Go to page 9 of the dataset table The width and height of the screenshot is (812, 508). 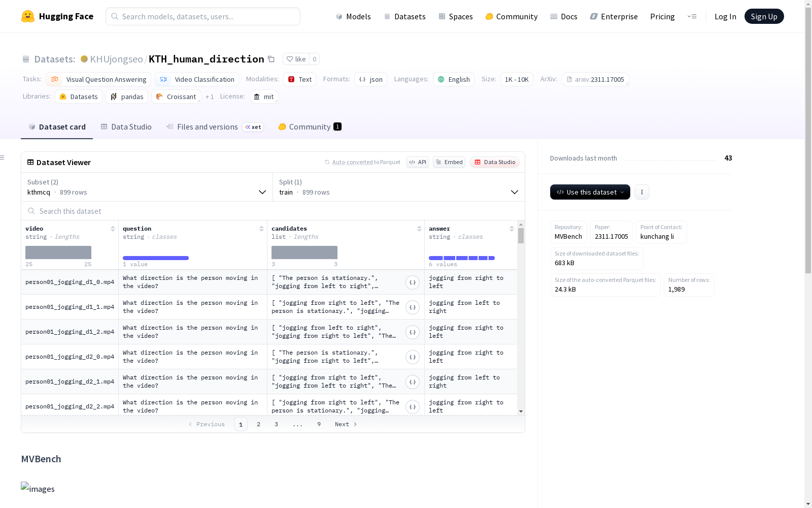click(319, 424)
